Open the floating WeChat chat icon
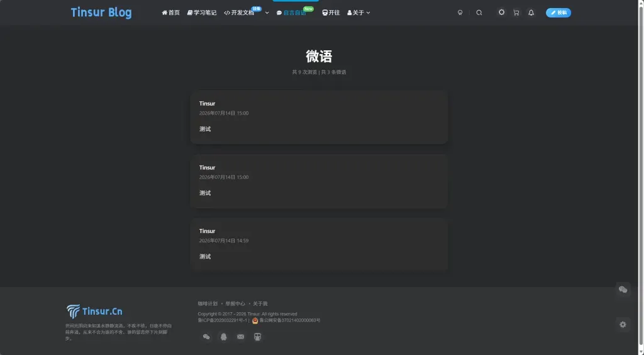 [623, 290]
